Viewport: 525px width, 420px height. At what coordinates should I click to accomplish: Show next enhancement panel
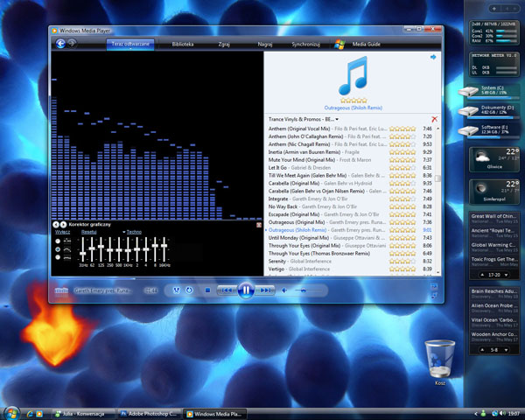(63, 225)
